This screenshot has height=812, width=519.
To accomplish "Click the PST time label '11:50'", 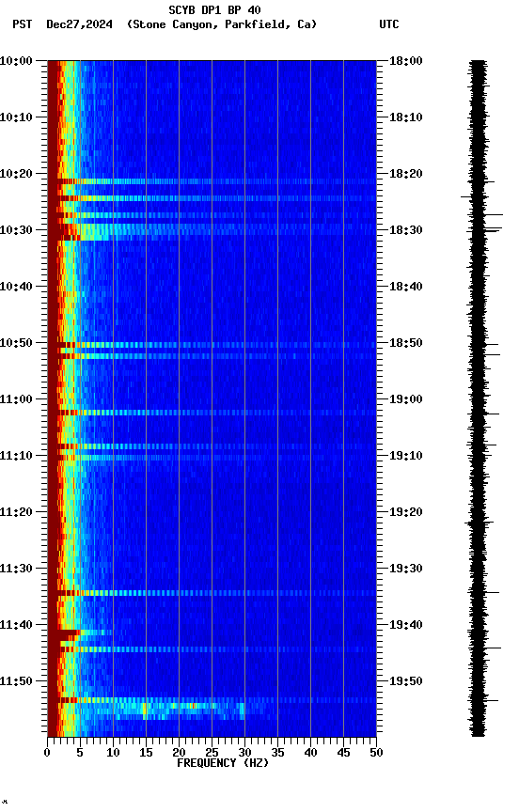I will point(16,681).
